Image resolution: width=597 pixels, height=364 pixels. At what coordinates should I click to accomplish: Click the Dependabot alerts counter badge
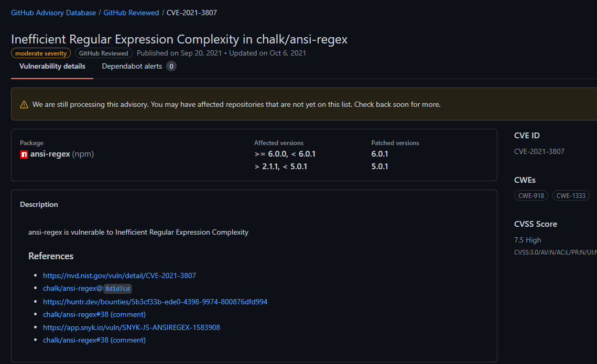pos(171,66)
